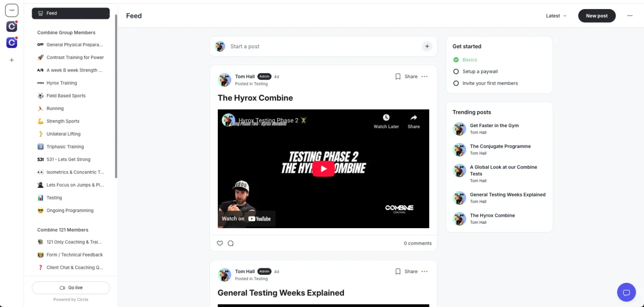
Task: Open Unilateral Lifting space
Action: pos(71,134)
